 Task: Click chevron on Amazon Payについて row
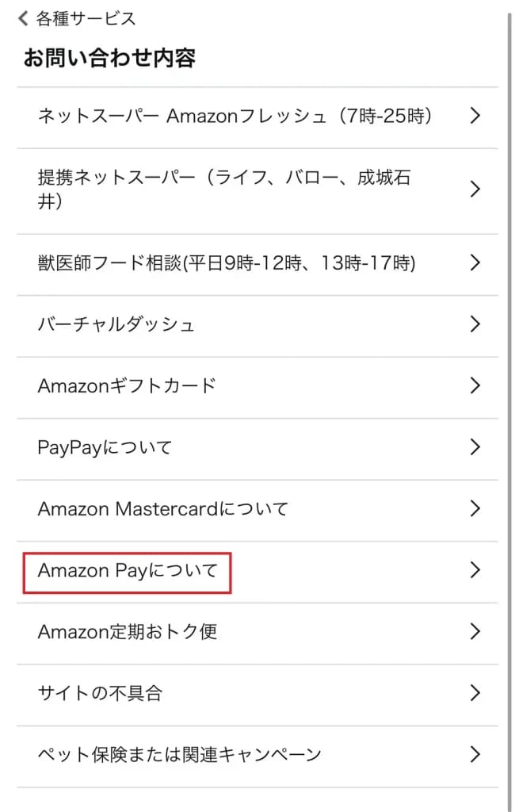(x=475, y=570)
